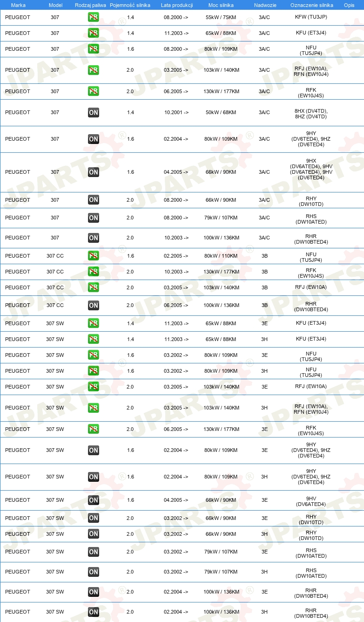Click the PB fuel icon in the 80kW / 110KM row
The image size is (364, 622).
click(94, 256)
